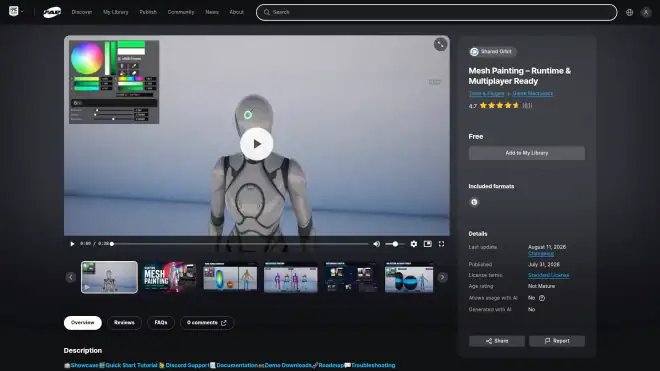Open the Discover menu
660x371 pixels.
(x=82, y=12)
